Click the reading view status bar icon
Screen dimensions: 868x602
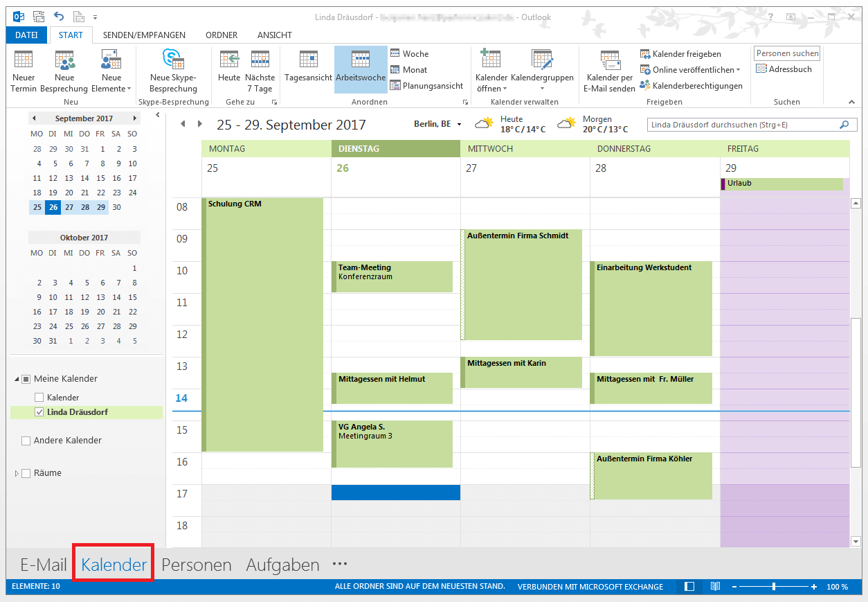tap(715, 587)
